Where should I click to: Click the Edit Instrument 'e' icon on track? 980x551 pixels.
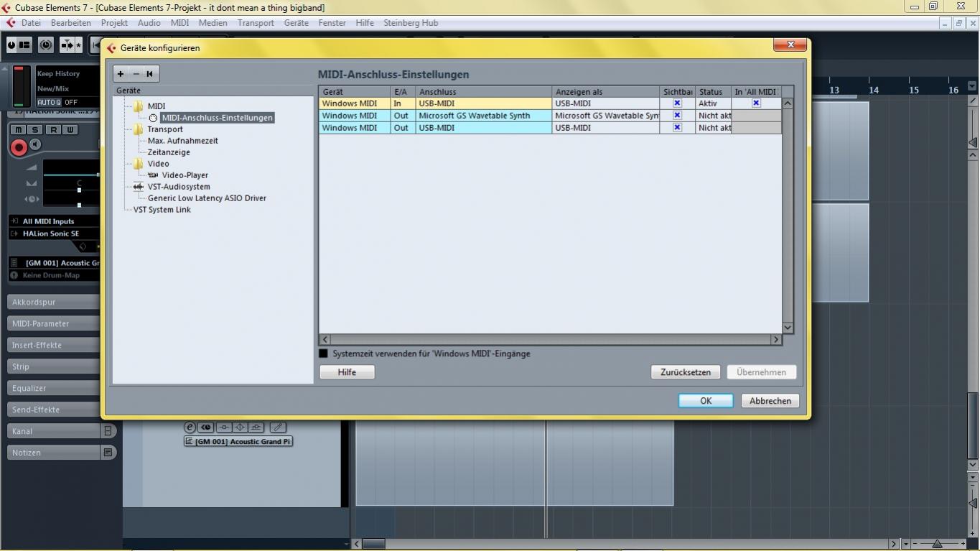point(190,427)
